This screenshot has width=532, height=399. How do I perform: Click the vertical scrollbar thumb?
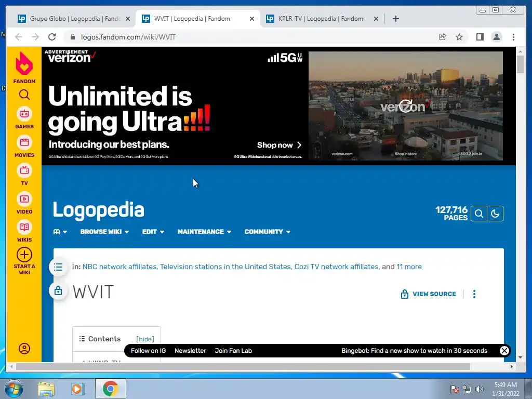coord(520,64)
